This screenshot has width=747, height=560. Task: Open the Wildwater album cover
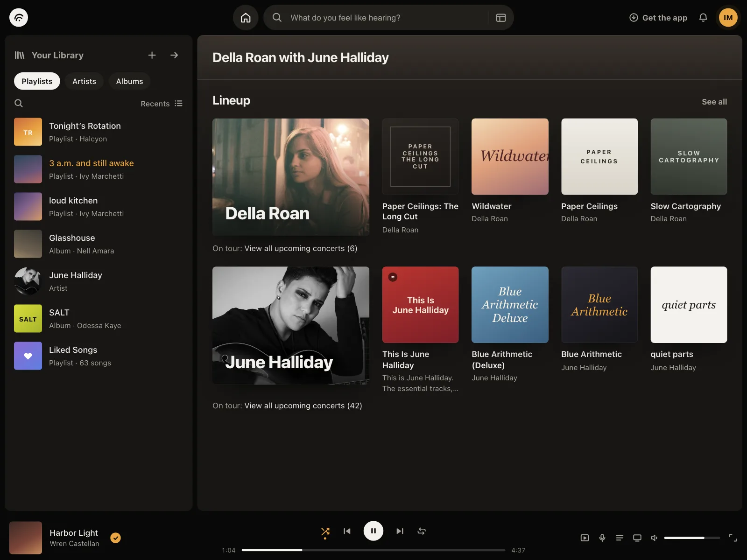pyautogui.click(x=510, y=156)
